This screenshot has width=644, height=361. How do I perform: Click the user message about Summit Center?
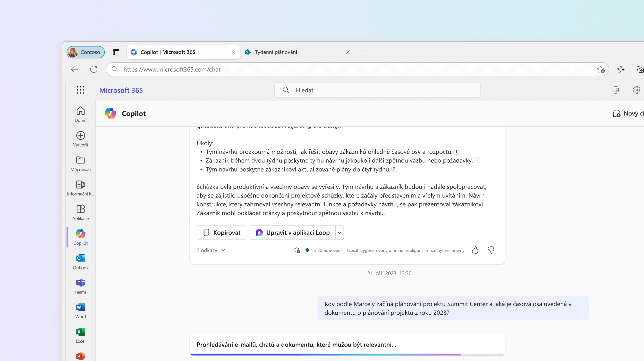(453, 308)
